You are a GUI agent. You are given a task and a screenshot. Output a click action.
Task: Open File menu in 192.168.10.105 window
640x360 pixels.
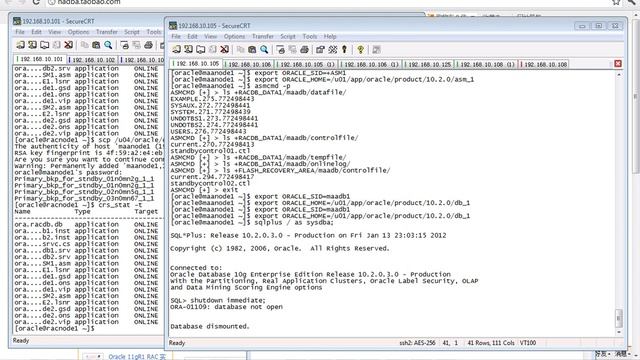tap(176, 36)
